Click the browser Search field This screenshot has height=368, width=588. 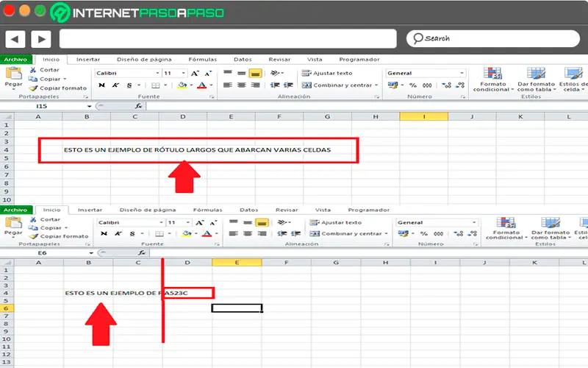pos(492,39)
